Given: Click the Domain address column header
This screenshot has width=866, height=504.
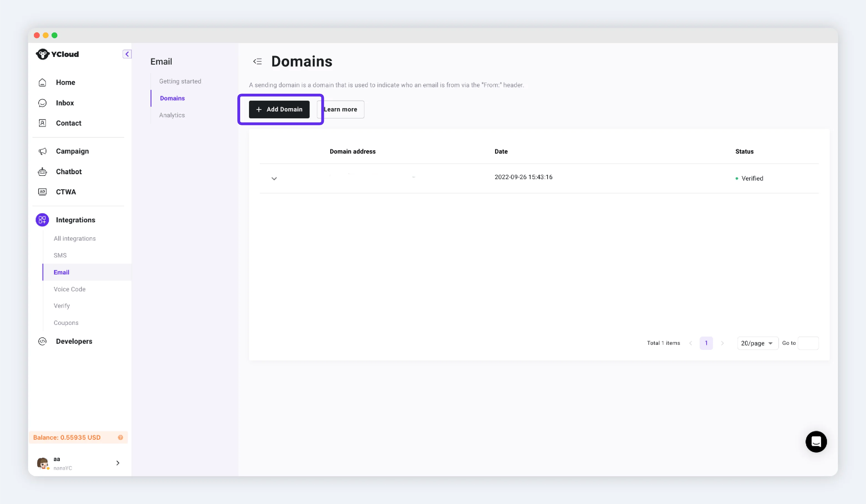Looking at the screenshot, I should click(353, 152).
